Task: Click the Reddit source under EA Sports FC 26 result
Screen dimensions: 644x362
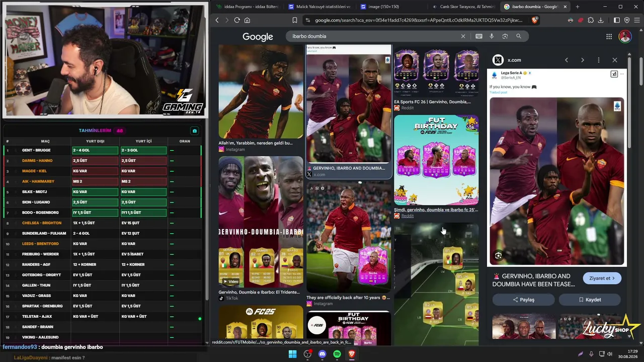Action: point(408,108)
